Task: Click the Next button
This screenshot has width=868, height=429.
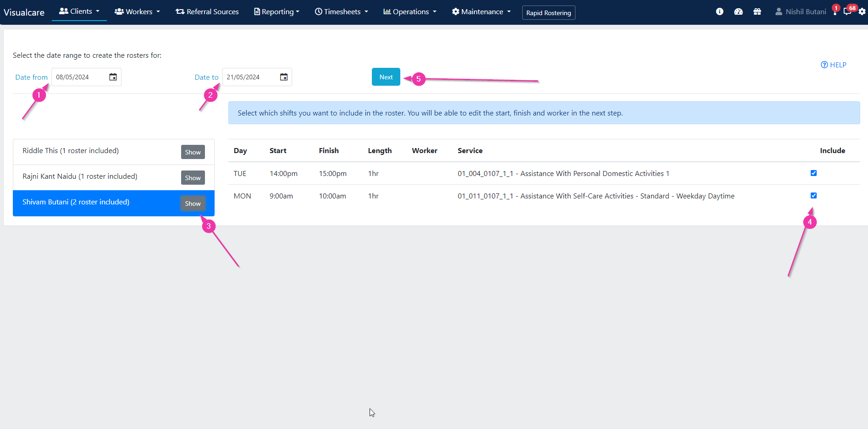Action: pyautogui.click(x=386, y=77)
